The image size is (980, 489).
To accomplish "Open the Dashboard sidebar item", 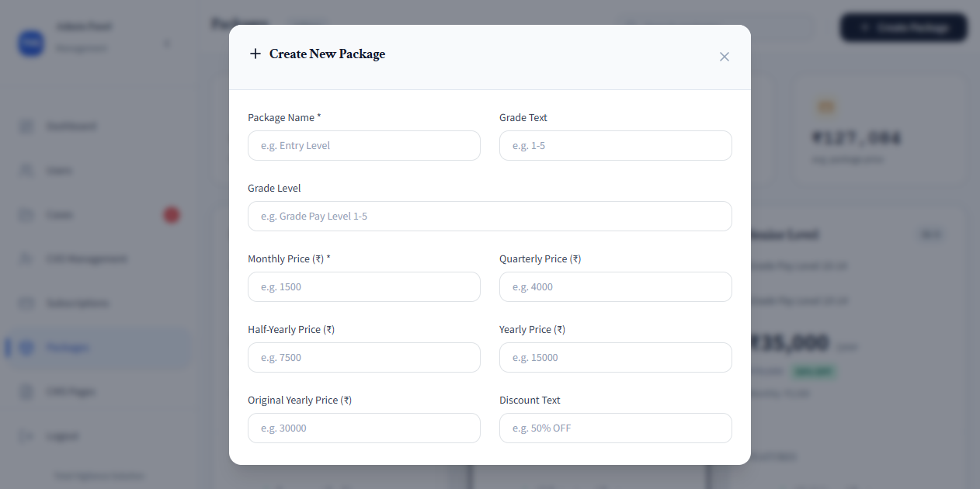I will [x=97, y=126].
